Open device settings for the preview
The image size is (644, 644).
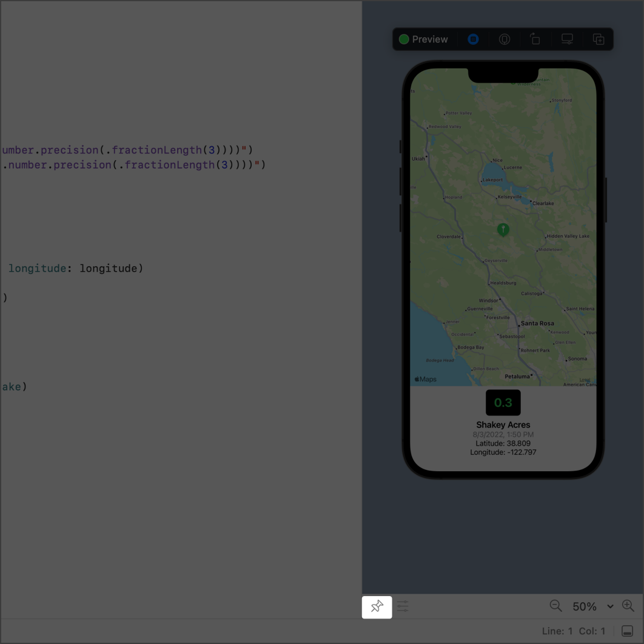567,39
